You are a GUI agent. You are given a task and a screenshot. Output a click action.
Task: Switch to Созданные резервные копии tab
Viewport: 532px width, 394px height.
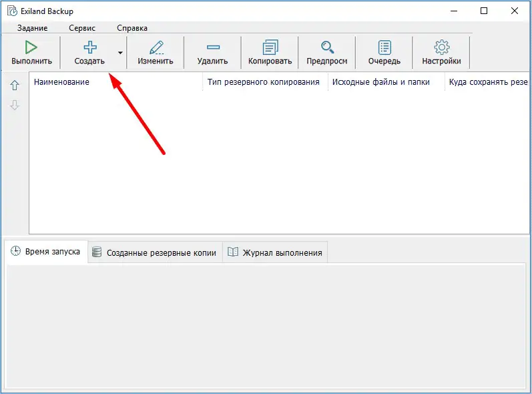(155, 253)
